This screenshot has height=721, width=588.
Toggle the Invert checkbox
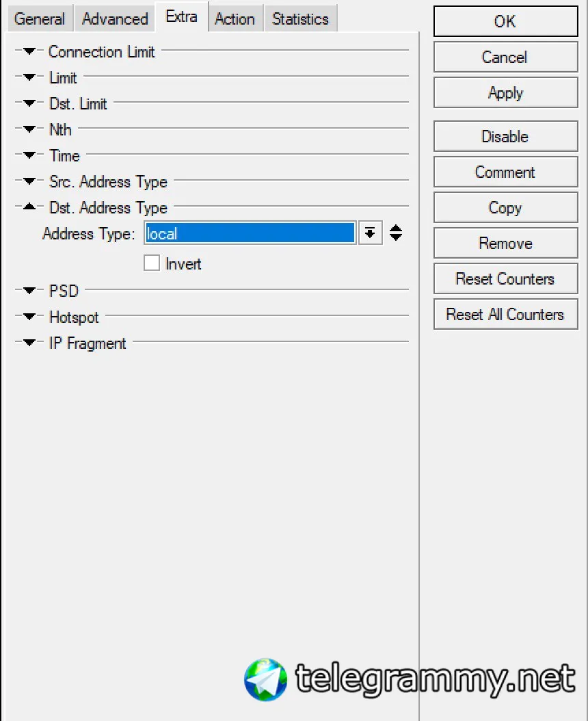[152, 263]
